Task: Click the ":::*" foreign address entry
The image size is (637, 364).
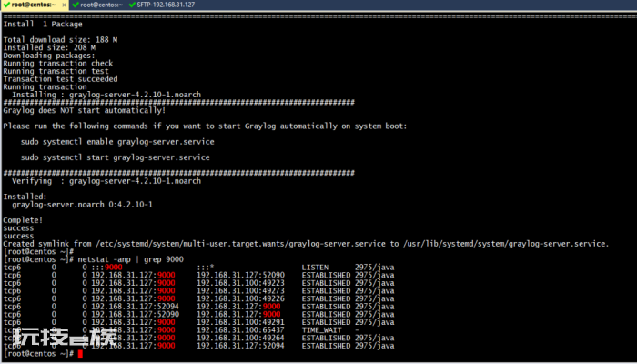Action: point(205,268)
